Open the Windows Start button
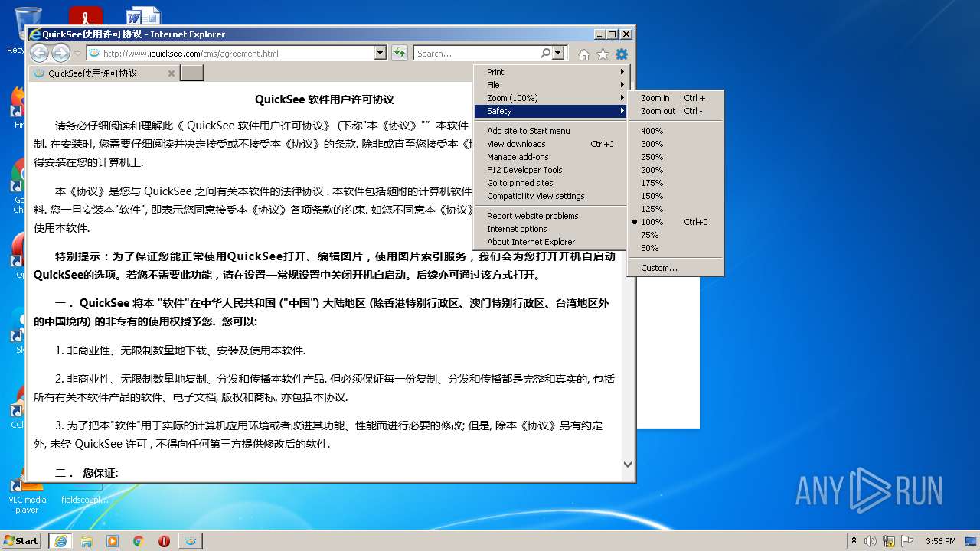Image resolution: width=980 pixels, height=551 pixels. pyautogui.click(x=21, y=540)
